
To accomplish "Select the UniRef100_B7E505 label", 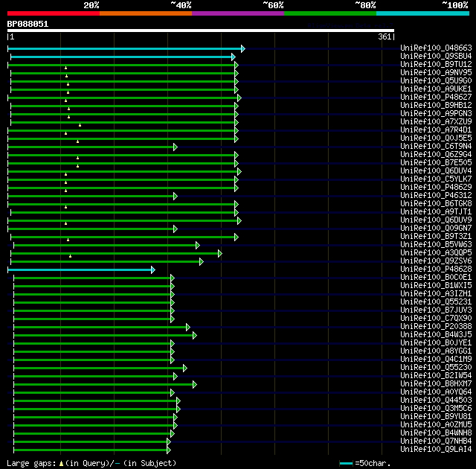I will pos(436,162).
